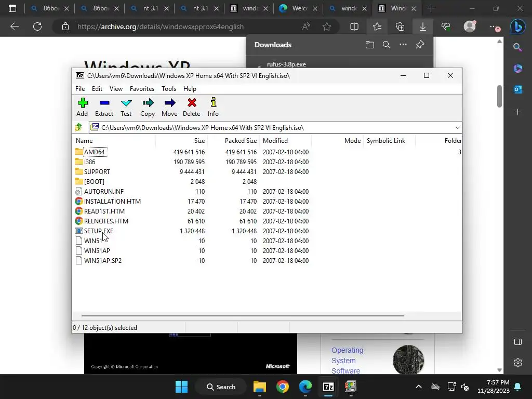This screenshot has height=399, width=532.
Task: Open Edge Favorites list icon
Action: [377, 26]
